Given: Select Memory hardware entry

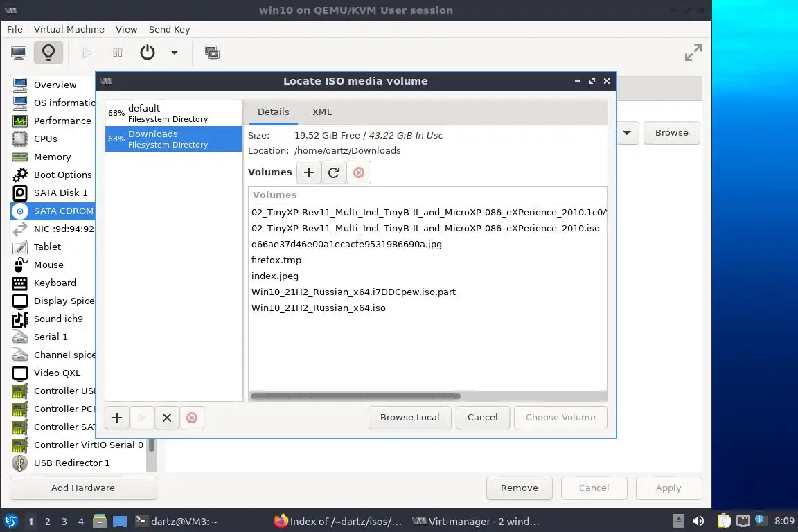Looking at the screenshot, I should [53, 157].
